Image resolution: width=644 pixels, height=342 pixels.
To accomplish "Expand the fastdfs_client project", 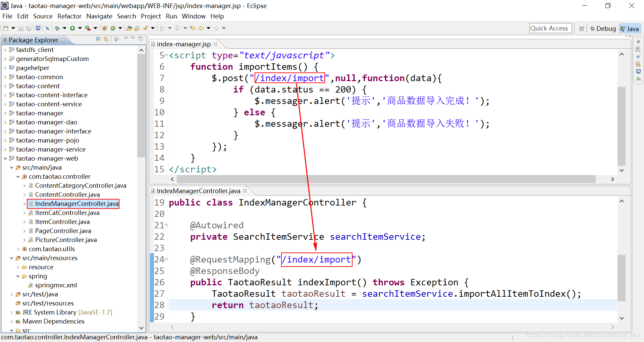I will pos(5,50).
